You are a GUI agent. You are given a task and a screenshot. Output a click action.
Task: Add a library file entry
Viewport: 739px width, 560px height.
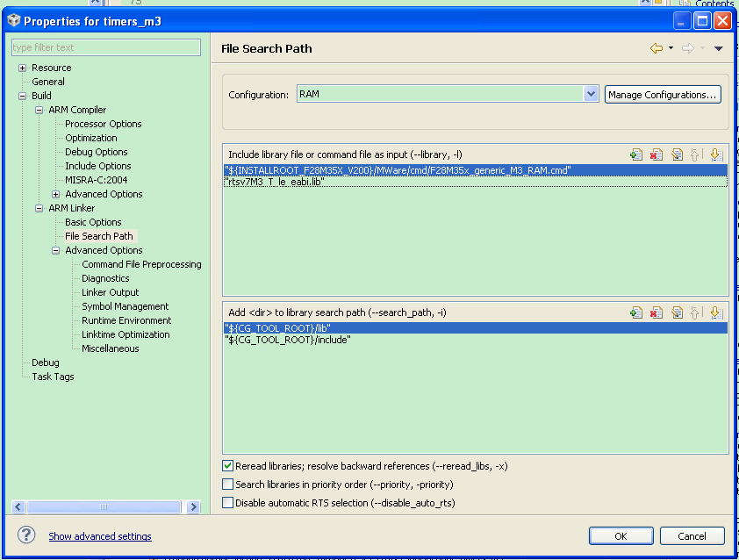pos(636,154)
